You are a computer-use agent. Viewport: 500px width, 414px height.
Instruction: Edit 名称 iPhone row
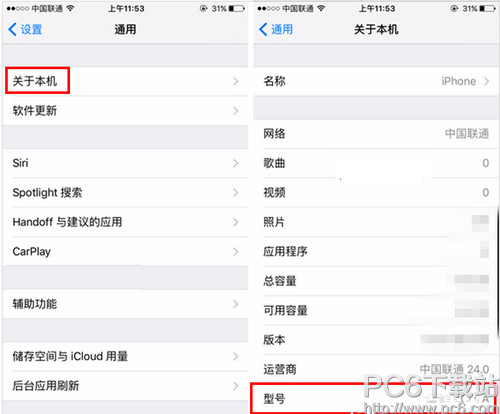pos(376,81)
